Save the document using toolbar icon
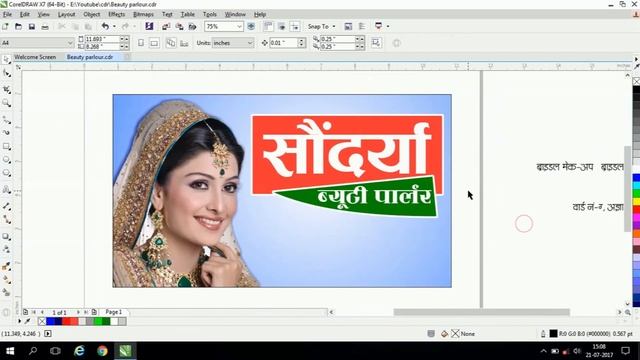 coord(31,27)
